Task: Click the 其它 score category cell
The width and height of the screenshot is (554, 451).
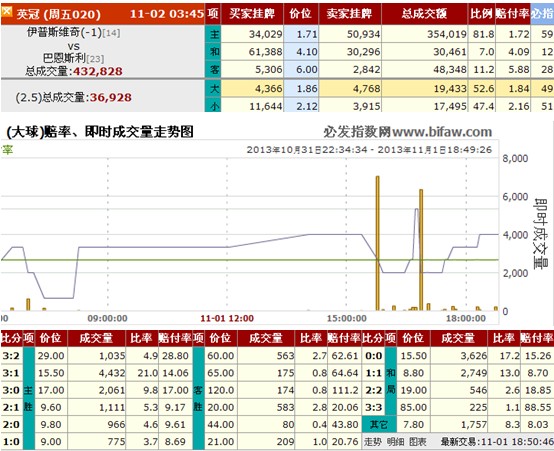Action: tap(379, 424)
